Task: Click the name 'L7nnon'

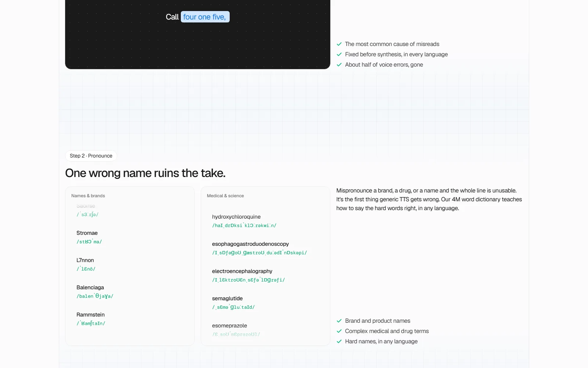Action: (x=85, y=260)
